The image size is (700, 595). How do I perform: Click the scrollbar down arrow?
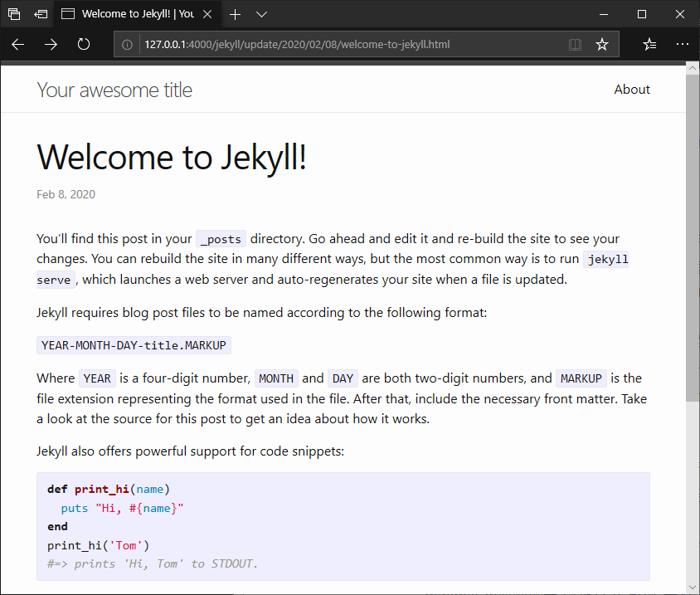point(693,588)
